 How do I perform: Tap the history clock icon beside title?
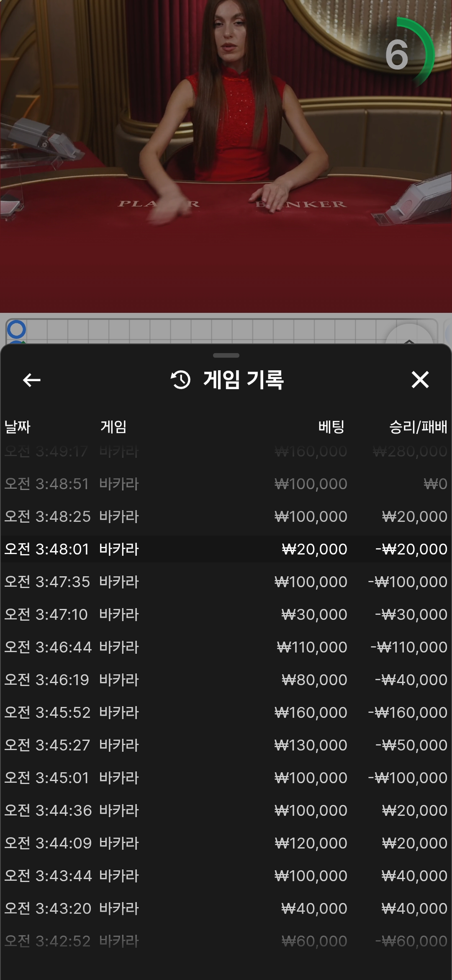tap(181, 380)
